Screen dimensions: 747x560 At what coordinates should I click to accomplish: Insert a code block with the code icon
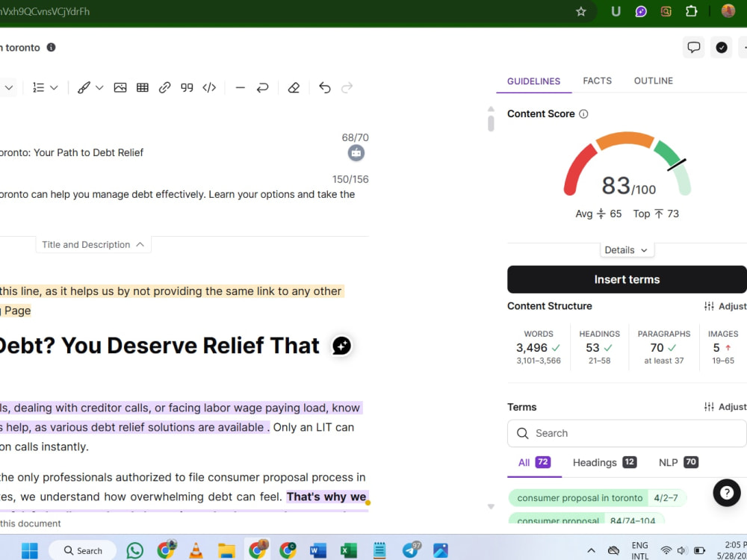(x=209, y=87)
